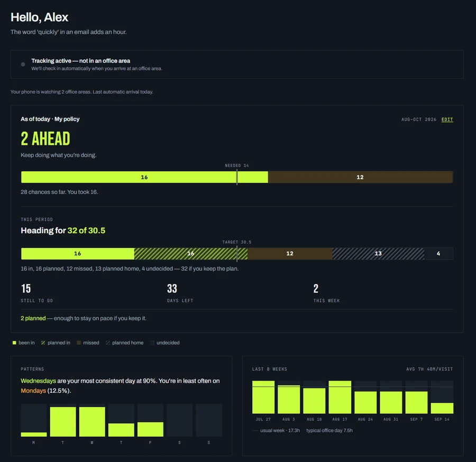Click the AUG 10 weekly bar
Screen dimensions: 476x462
314,401
